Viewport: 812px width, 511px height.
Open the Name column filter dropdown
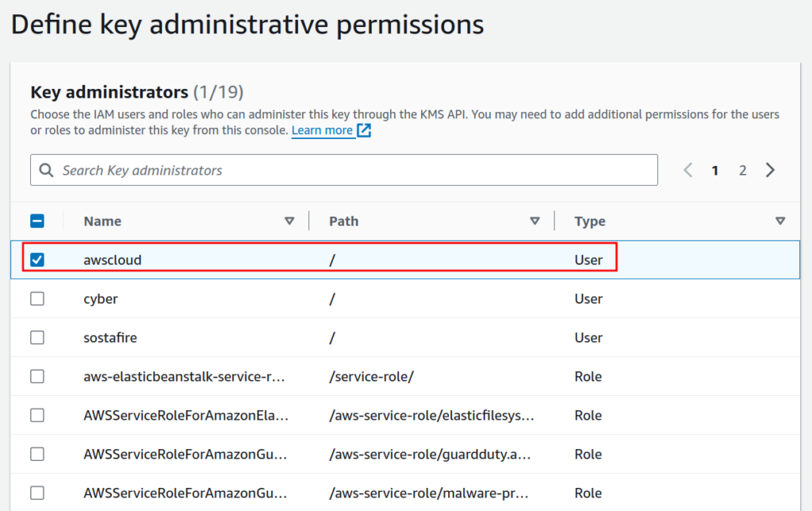coord(289,221)
